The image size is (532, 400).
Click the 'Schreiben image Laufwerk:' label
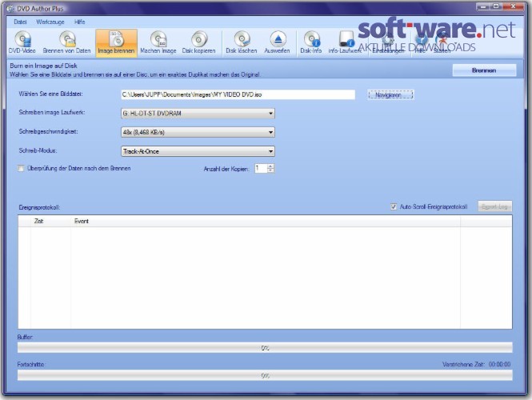(52, 112)
